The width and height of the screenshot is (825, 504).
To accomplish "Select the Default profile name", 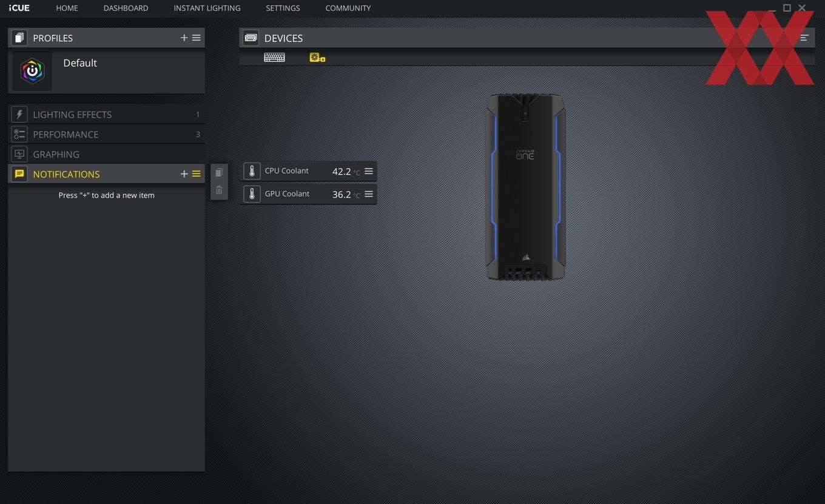I will 80,63.
